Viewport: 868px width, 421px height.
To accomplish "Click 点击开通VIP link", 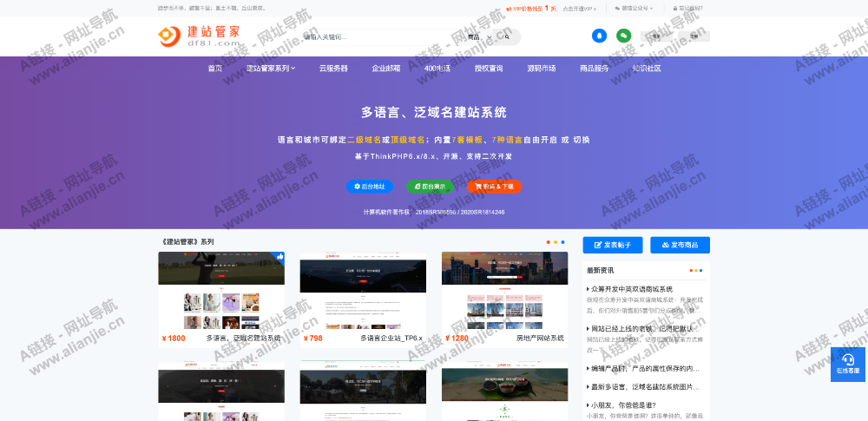I will (580, 9).
